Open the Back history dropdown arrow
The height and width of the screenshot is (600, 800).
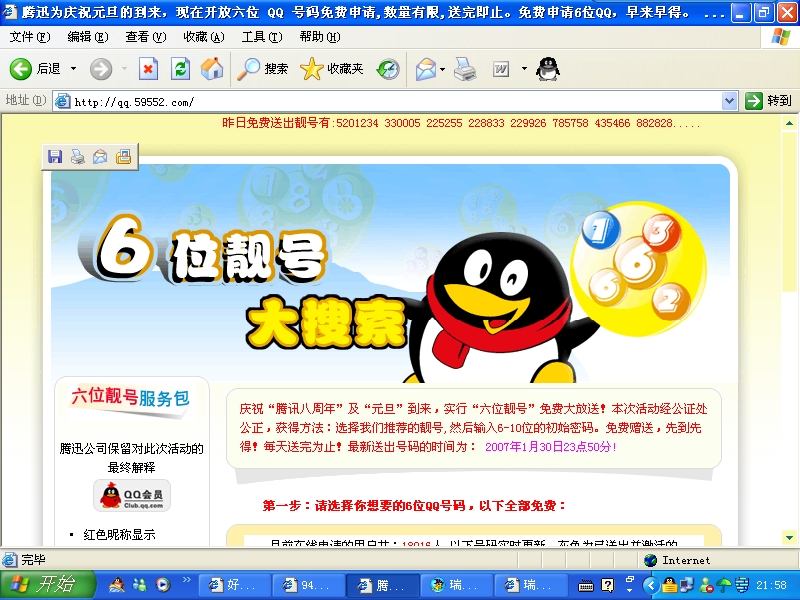[x=73, y=68]
